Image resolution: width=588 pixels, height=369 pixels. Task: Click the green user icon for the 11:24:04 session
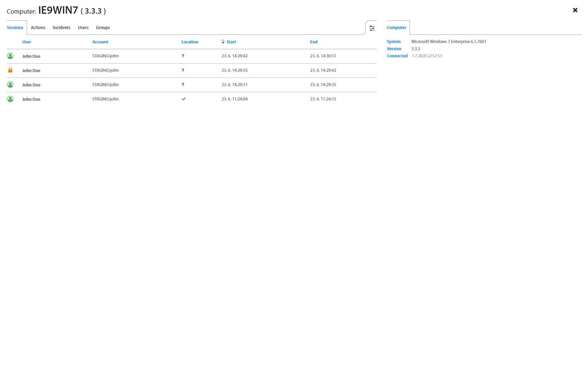pos(10,99)
